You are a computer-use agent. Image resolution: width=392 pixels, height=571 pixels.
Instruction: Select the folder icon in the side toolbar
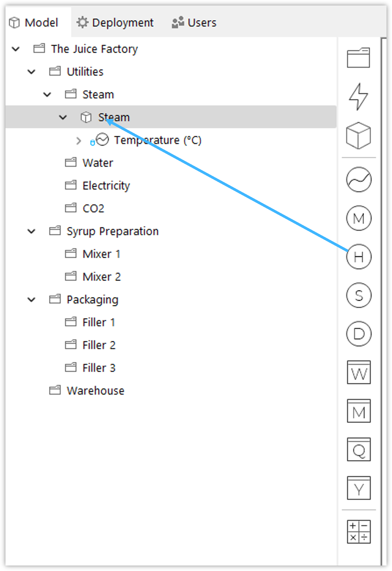358,58
